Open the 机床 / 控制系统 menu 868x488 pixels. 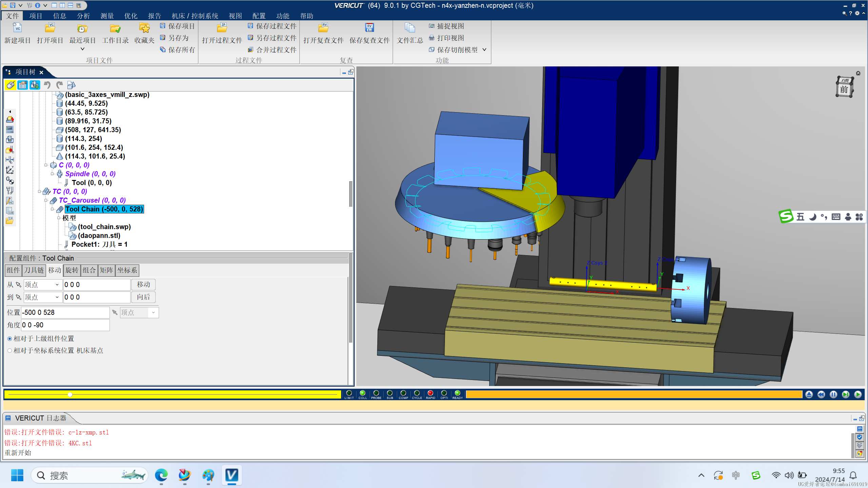[x=195, y=16]
